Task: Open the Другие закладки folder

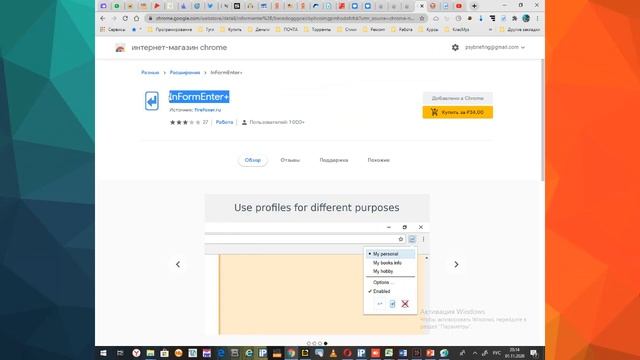Action: 520,30
